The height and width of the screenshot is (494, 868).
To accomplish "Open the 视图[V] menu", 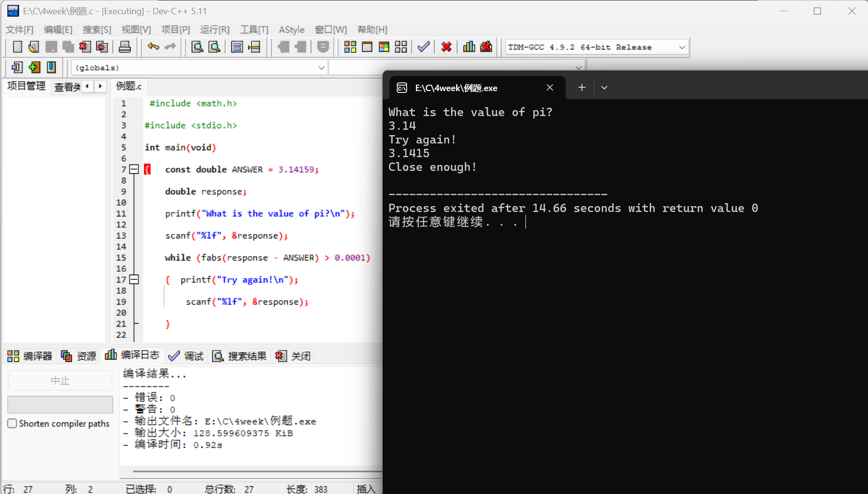I will [x=137, y=29].
